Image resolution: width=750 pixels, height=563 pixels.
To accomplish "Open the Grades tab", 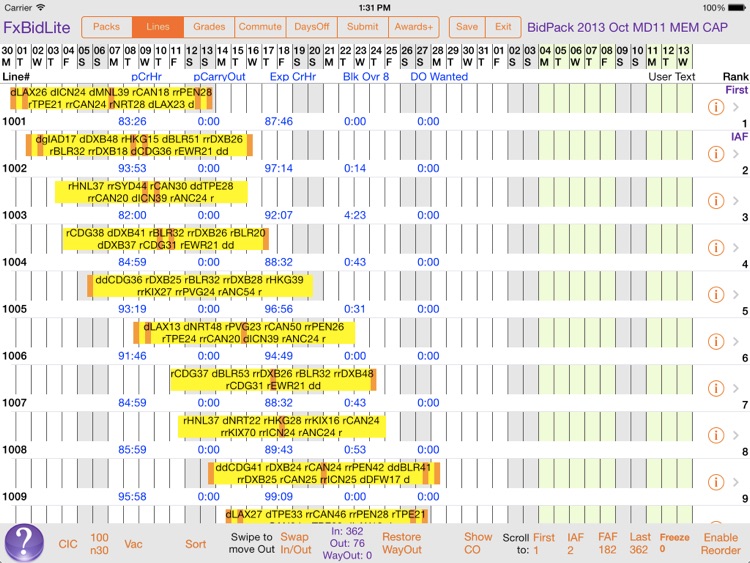I will point(209,27).
